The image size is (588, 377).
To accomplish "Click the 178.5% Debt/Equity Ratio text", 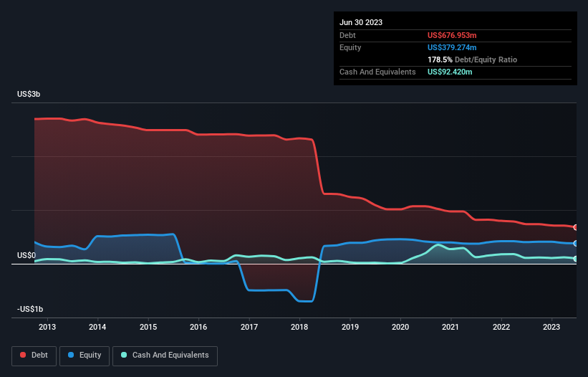I will pyautogui.click(x=472, y=59).
